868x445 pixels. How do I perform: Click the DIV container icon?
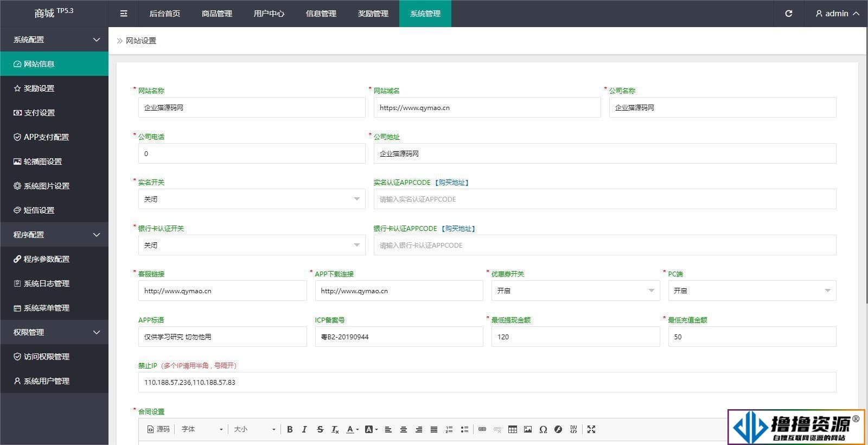click(x=573, y=429)
